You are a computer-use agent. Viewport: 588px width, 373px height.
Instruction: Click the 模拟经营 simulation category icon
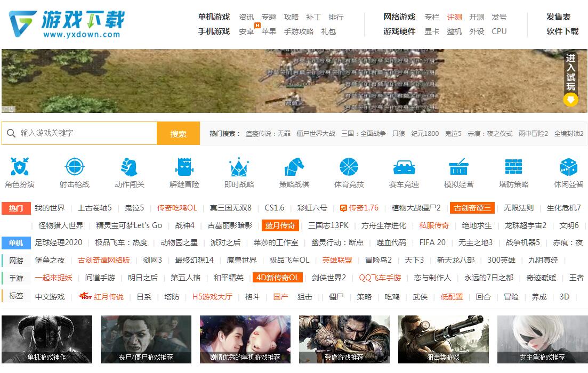[458, 167]
